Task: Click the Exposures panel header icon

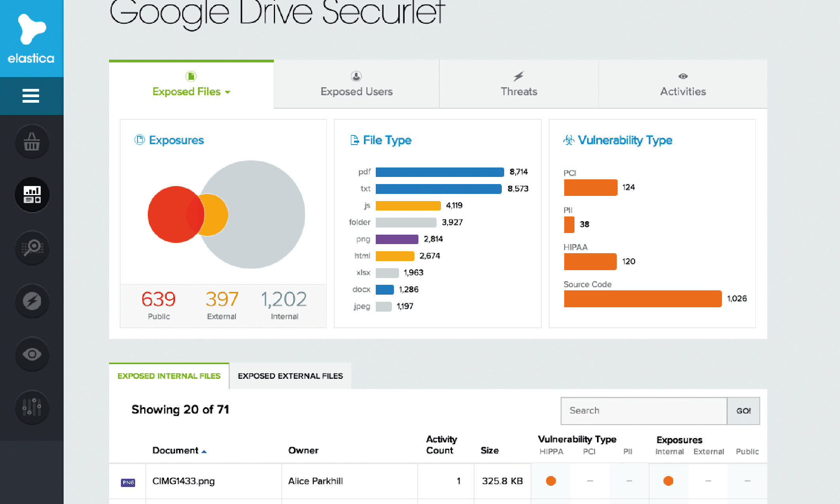Action: coord(139,140)
